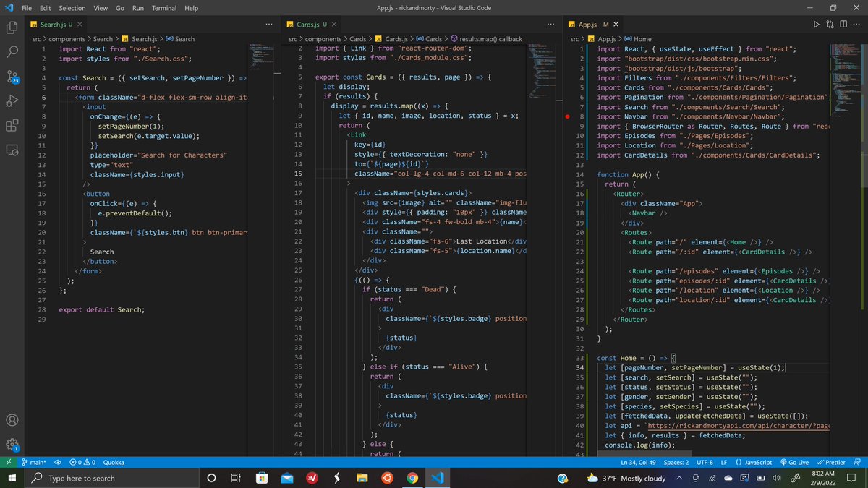
Task: Click the Synchronize Changes status bar icon
Action: tap(56, 462)
